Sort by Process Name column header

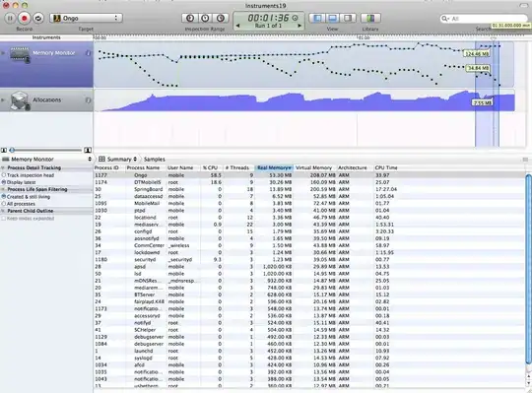tap(146, 167)
